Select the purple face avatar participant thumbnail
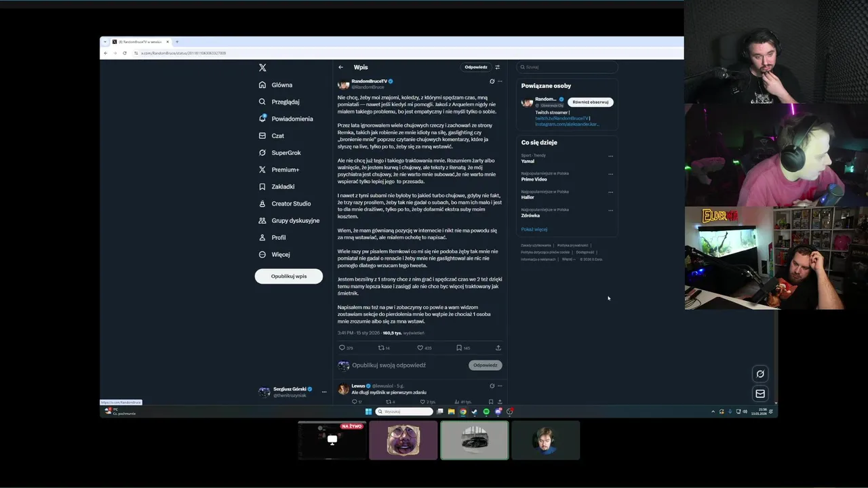 [403, 441]
